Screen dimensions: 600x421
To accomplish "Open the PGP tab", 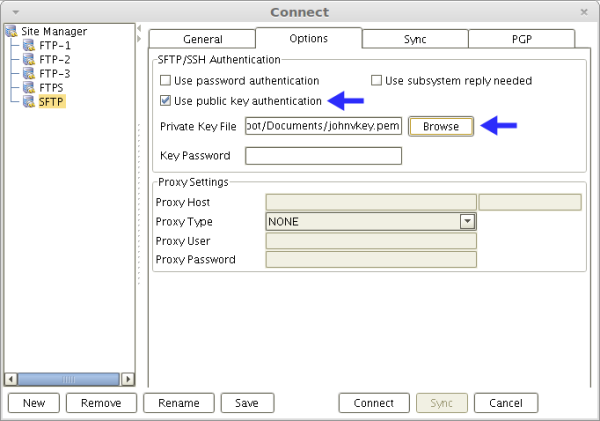I will click(521, 39).
